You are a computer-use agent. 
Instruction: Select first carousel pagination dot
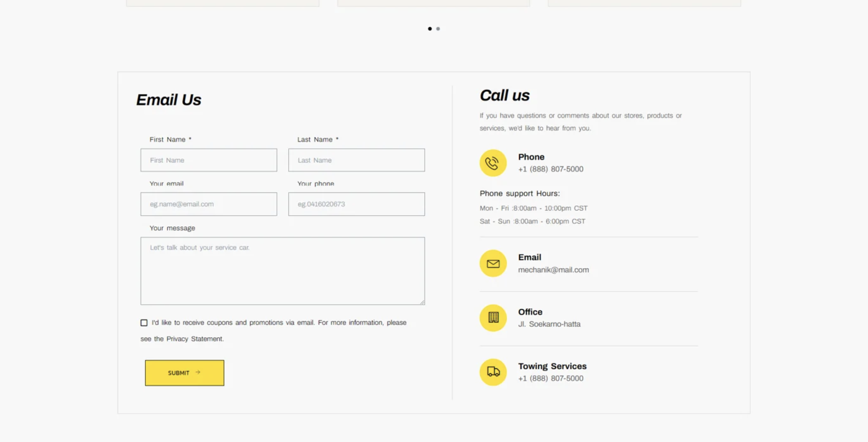430,29
